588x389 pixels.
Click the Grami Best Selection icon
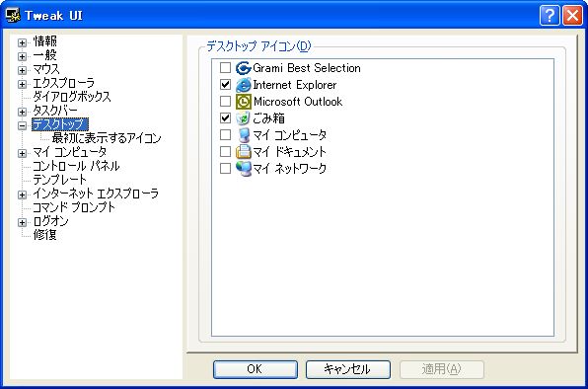pyautogui.click(x=243, y=68)
